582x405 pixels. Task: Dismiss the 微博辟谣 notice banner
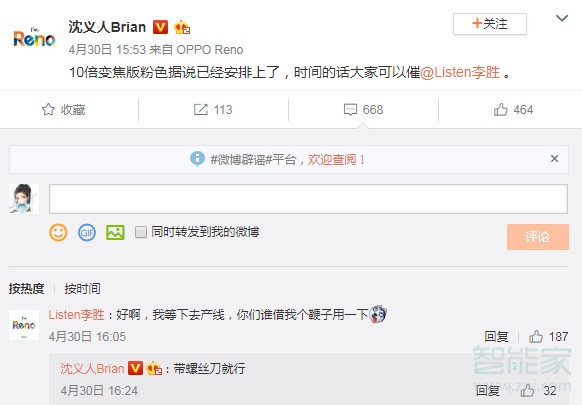[x=554, y=159]
